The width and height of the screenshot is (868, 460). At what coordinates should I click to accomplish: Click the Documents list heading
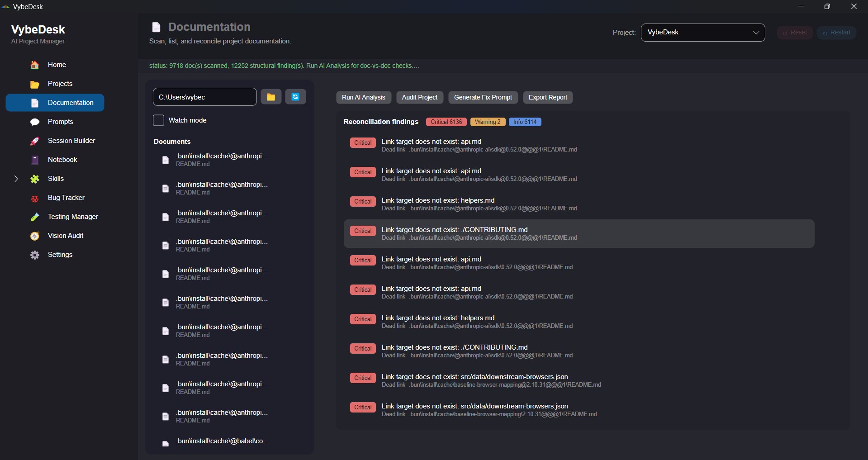[172, 142]
